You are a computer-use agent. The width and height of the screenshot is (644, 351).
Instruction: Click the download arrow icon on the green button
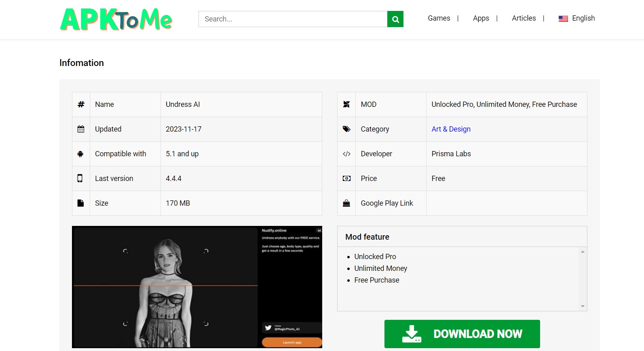412,334
